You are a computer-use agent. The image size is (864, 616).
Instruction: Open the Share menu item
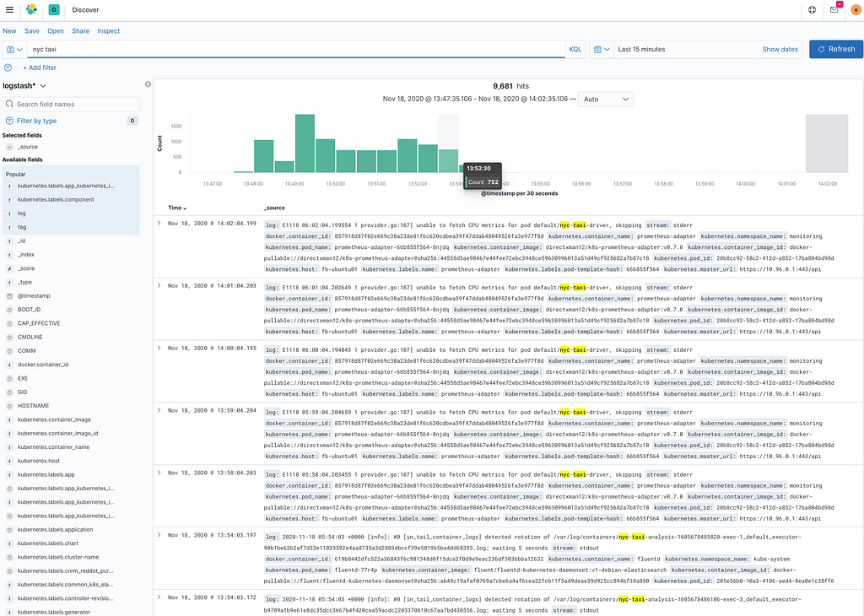tap(80, 31)
